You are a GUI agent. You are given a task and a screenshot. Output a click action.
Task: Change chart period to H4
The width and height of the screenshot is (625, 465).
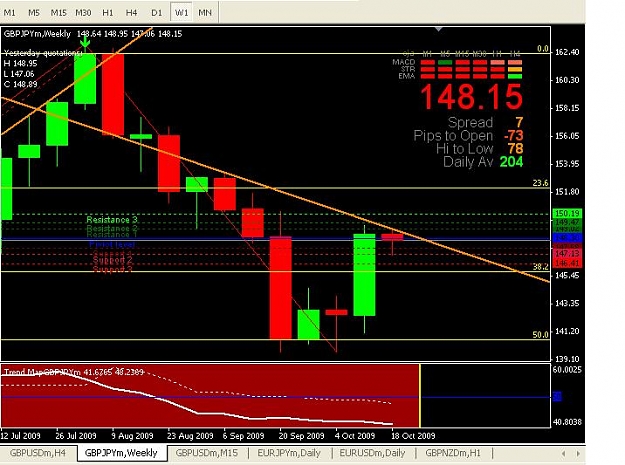tap(132, 12)
